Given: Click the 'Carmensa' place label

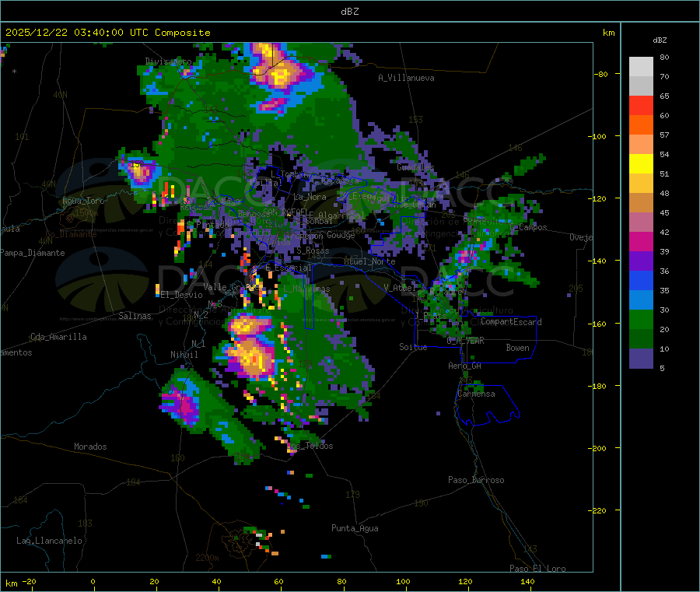Looking at the screenshot, I should point(476,394).
